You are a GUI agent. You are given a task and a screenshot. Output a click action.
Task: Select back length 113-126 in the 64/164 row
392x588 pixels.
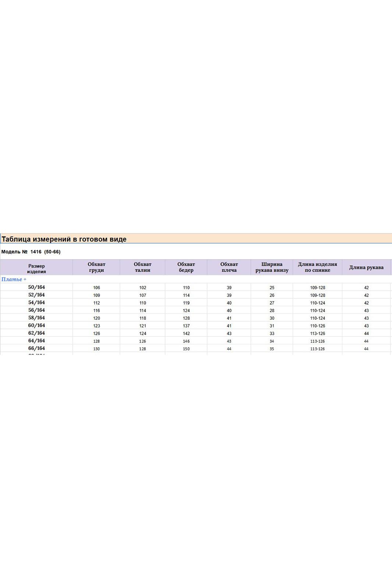coord(317,341)
